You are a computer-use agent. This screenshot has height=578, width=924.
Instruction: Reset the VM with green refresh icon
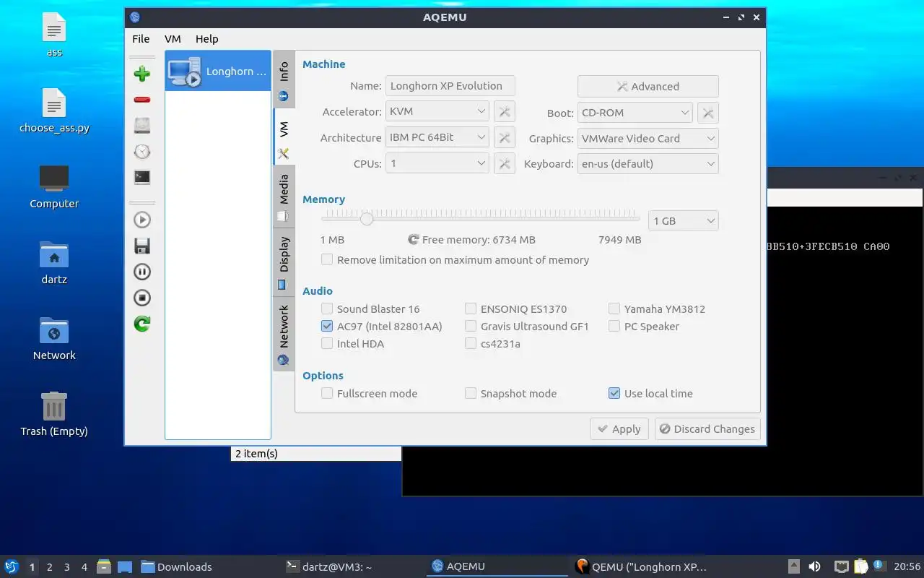click(x=142, y=324)
